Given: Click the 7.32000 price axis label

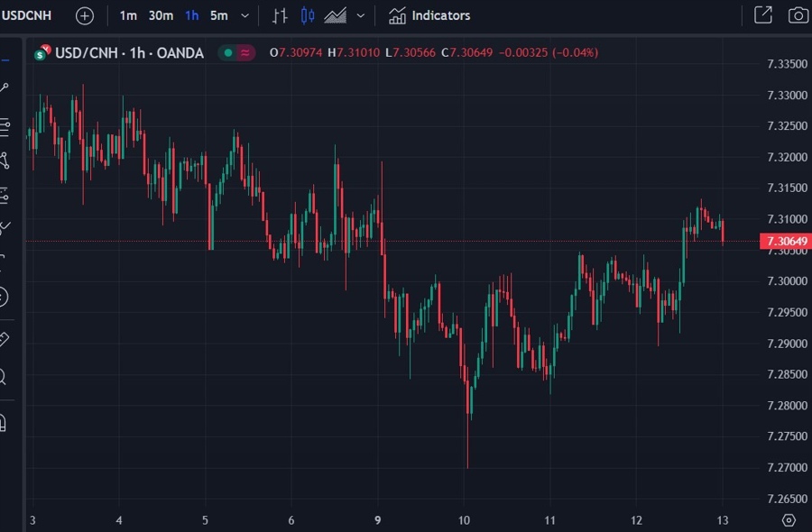Looking at the screenshot, I should tap(787, 157).
